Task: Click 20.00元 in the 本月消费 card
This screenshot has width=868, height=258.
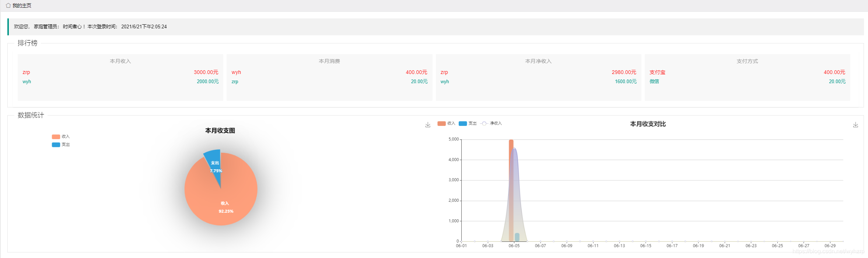Action: pyautogui.click(x=419, y=81)
